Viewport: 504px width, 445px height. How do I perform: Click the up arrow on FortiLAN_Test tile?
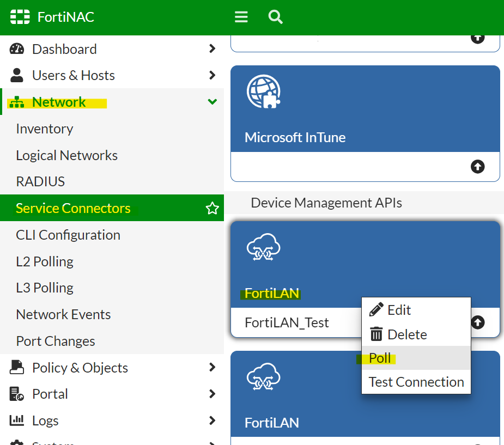[477, 322]
